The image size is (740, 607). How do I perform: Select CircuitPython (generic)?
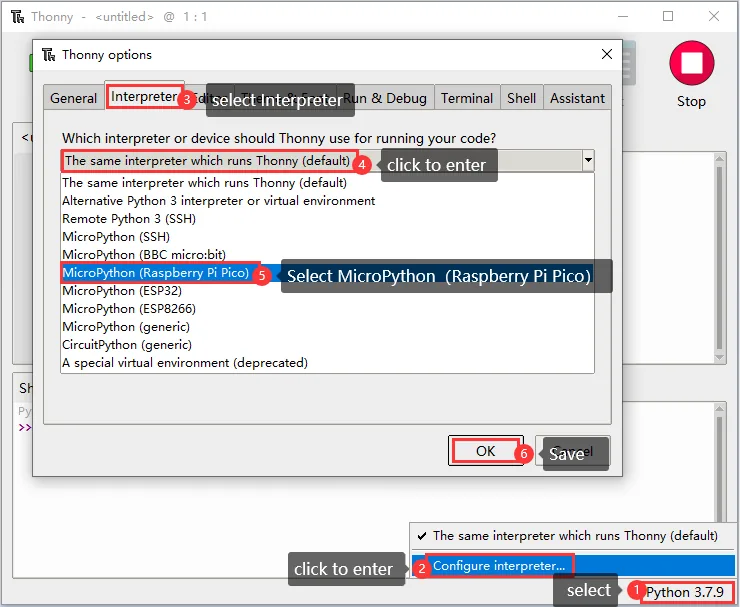click(x=328, y=345)
